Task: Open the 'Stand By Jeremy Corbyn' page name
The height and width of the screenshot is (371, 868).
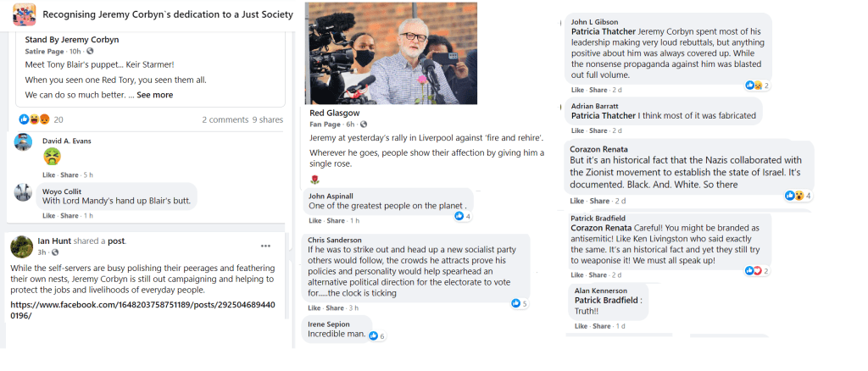Action: coord(72,39)
